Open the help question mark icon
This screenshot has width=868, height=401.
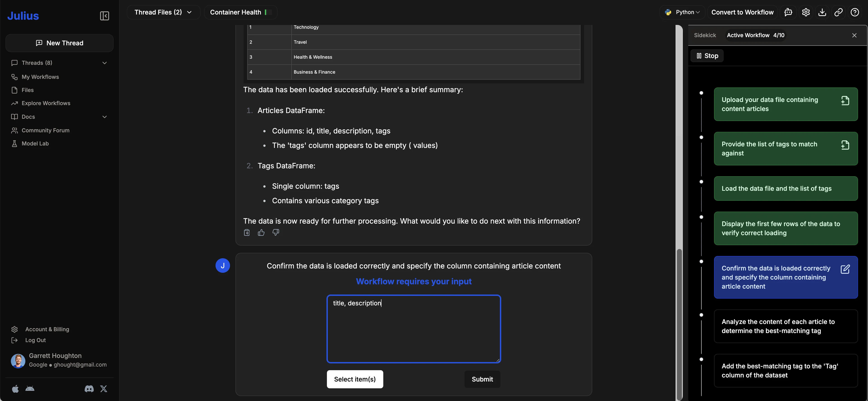855,12
